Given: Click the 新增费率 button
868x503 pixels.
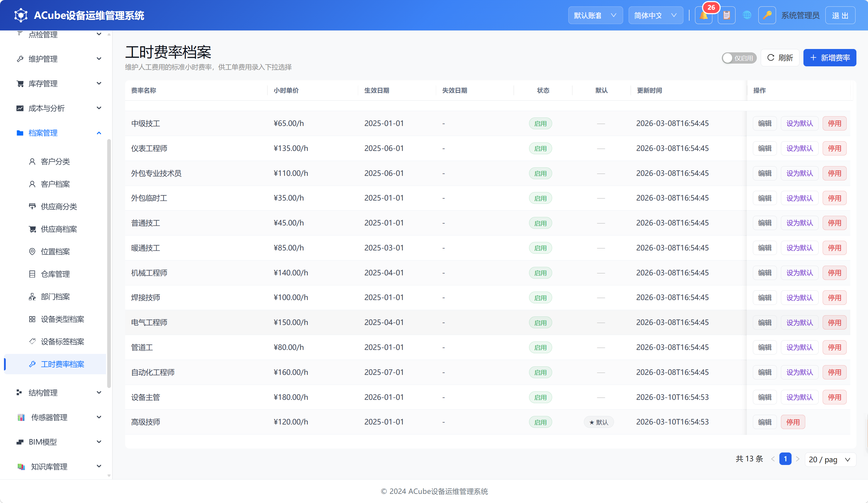Looking at the screenshot, I should coord(829,58).
